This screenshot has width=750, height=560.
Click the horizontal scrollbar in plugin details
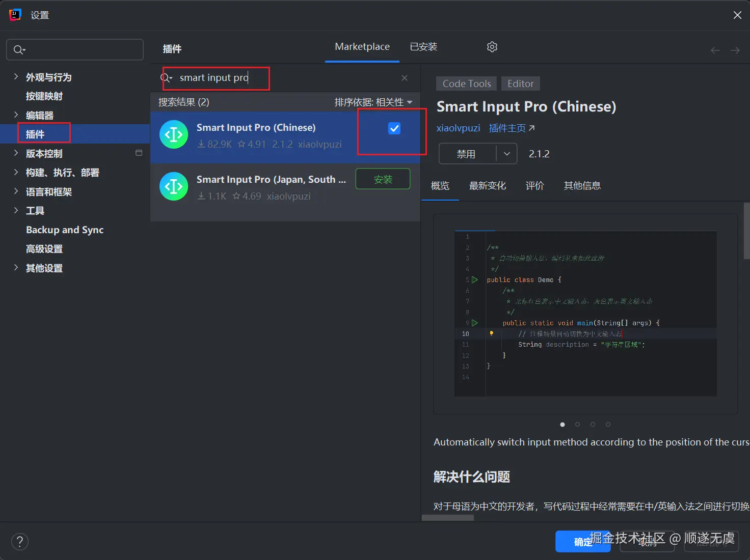[448, 518]
